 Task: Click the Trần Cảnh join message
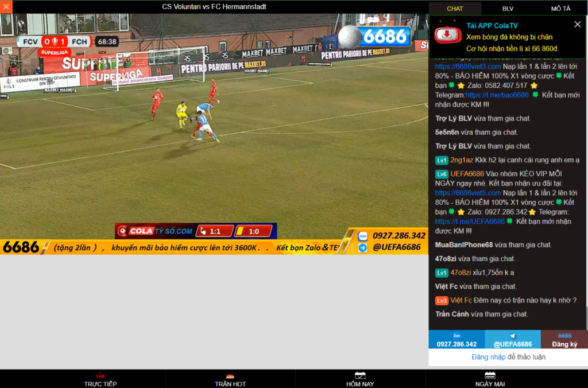tap(482, 314)
